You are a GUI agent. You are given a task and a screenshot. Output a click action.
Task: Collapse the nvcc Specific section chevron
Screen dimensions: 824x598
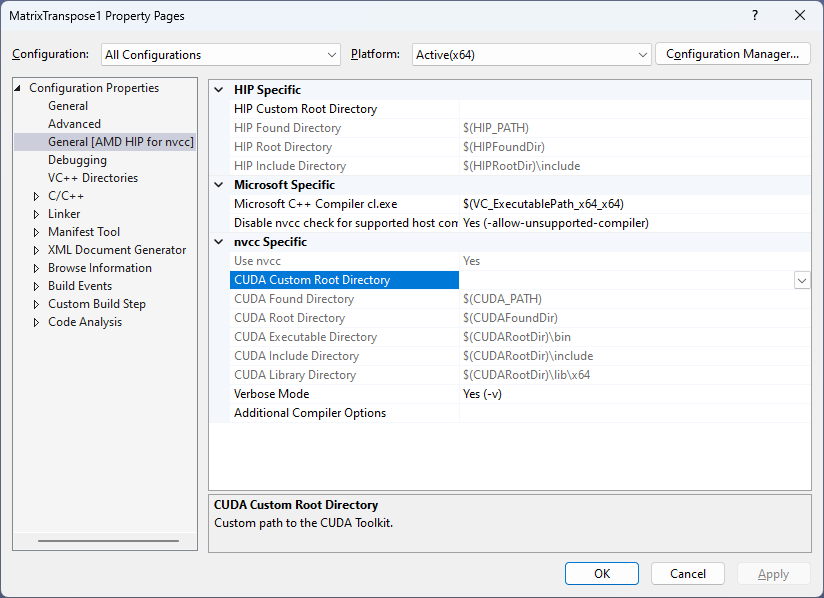point(219,242)
